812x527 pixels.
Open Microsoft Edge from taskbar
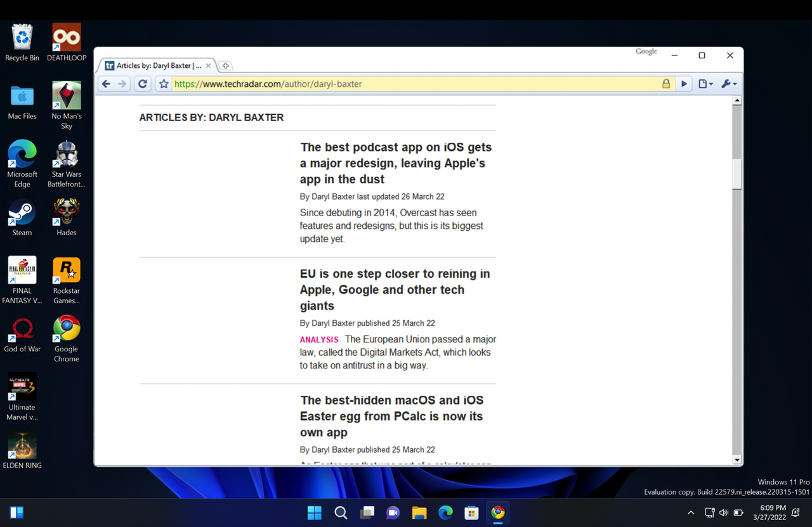point(445,512)
